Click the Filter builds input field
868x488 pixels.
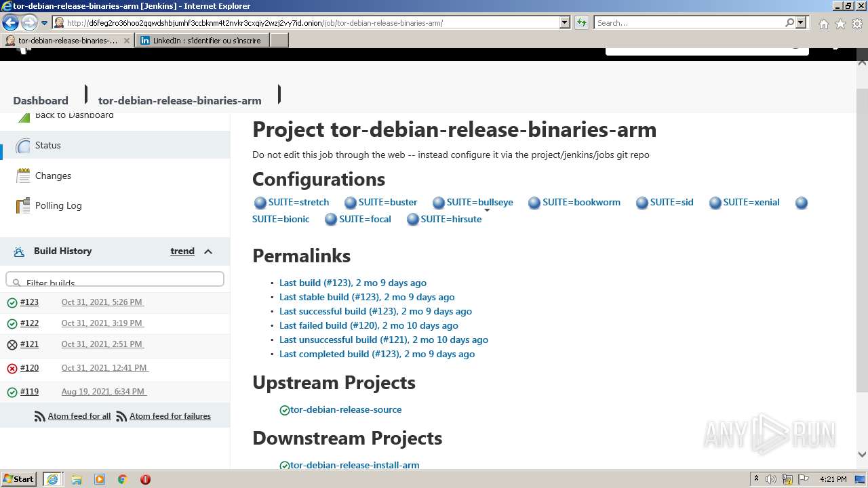pos(115,279)
